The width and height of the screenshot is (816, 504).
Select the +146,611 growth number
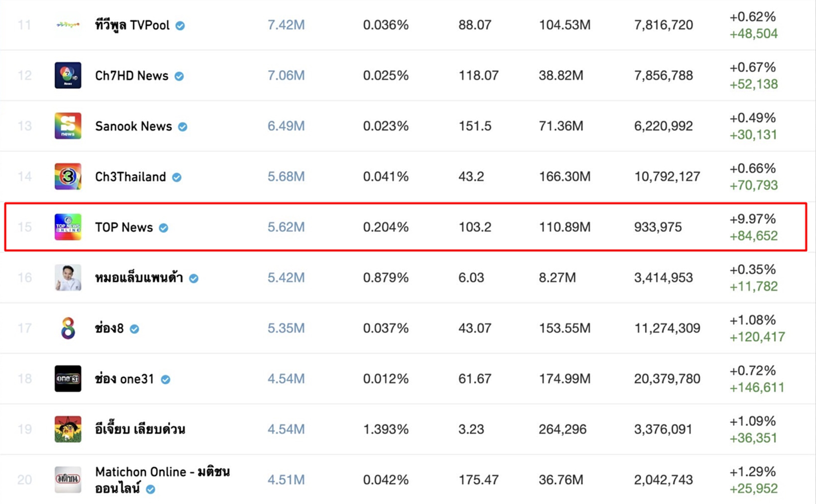[x=757, y=387]
